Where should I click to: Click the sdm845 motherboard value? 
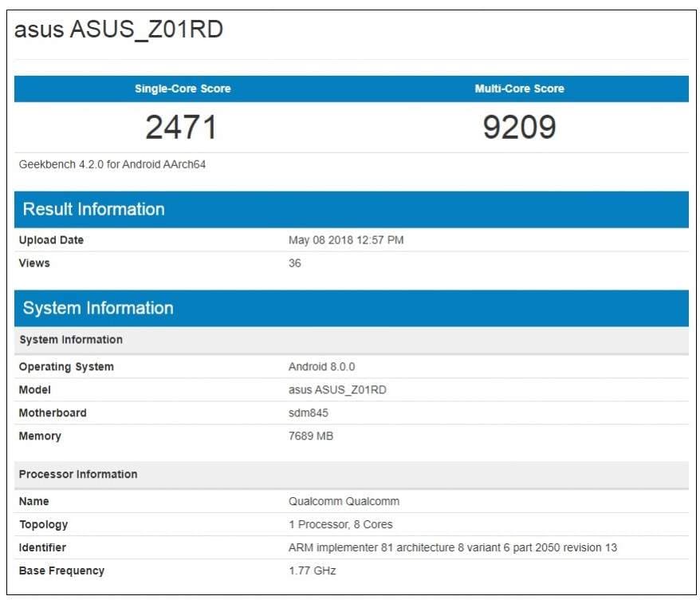click(308, 412)
